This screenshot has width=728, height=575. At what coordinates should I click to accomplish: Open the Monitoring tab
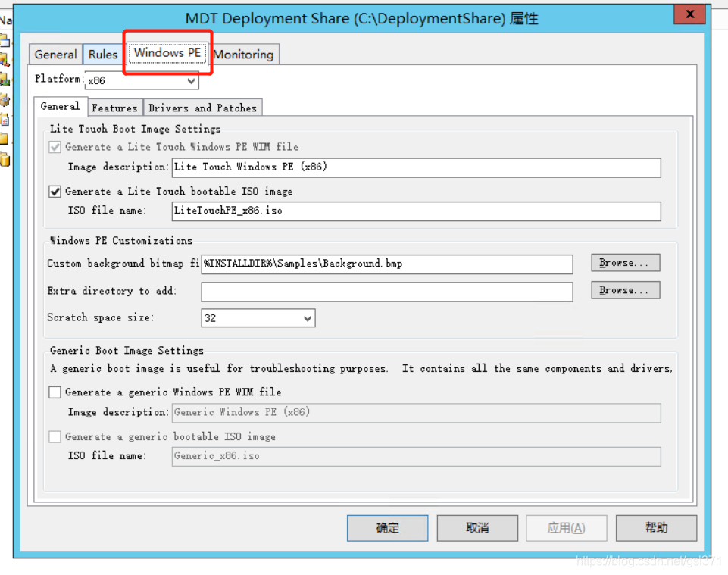pyautogui.click(x=244, y=55)
